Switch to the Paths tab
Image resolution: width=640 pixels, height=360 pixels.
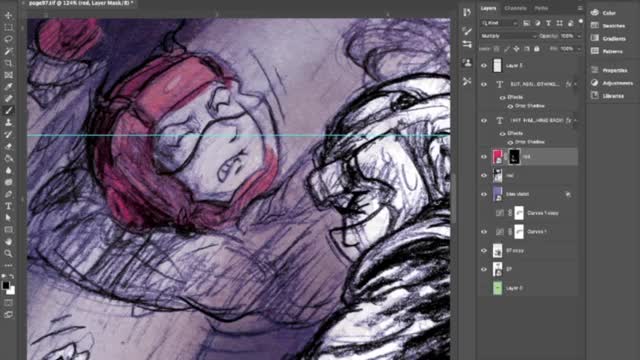coord(541,8)
